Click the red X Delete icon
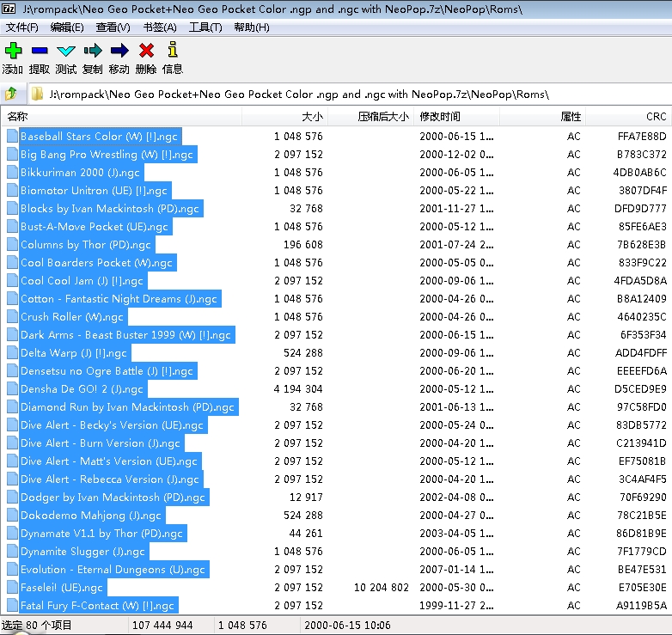672x635 pixels. pos(146,51)
